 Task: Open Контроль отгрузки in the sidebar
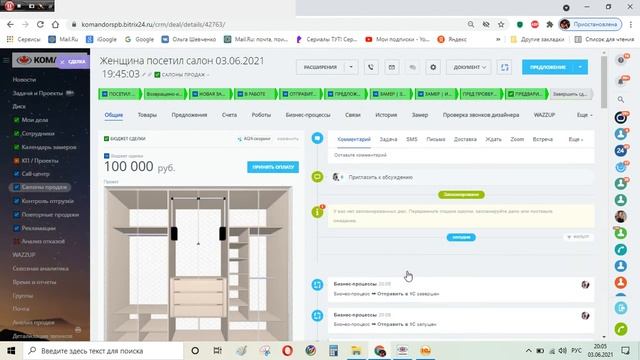tap(47, 201)
